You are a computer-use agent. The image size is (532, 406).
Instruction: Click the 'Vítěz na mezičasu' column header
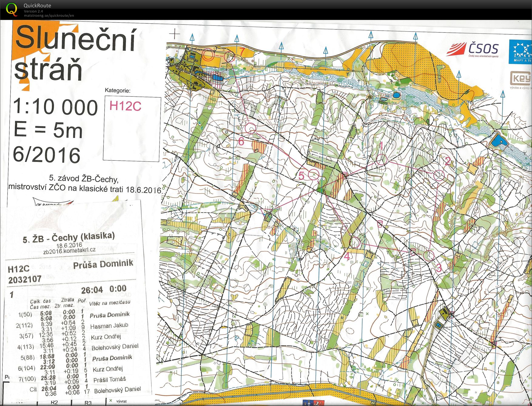coord(110,303)
